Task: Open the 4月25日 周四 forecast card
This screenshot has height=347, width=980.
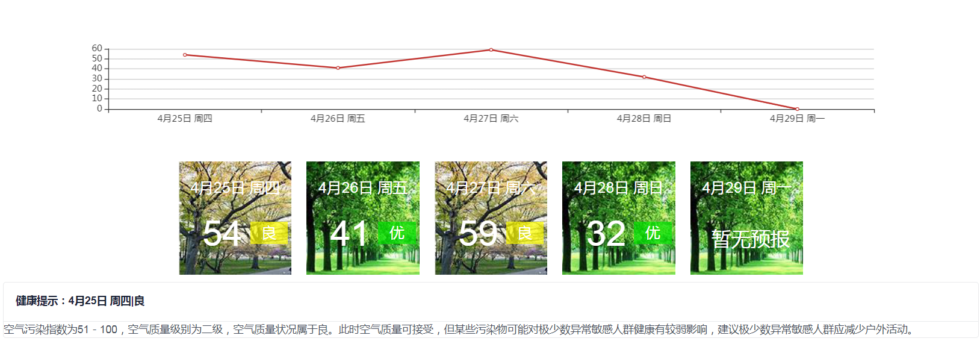Action: 235,218
